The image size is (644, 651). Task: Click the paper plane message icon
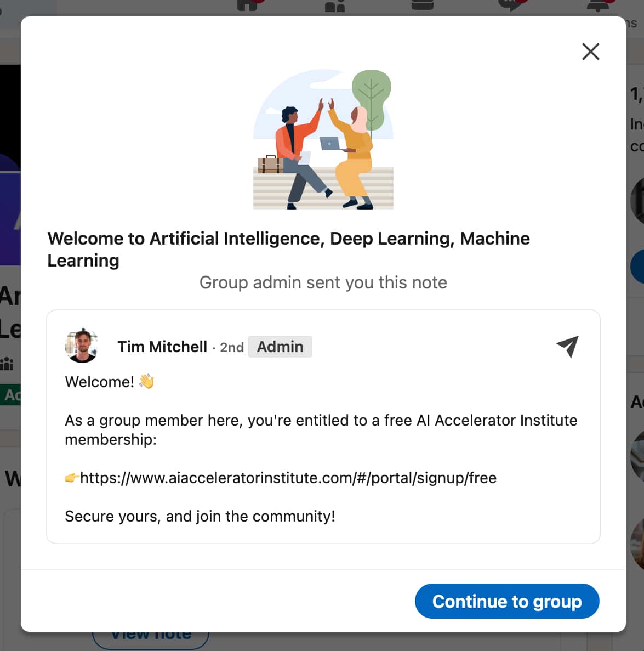pyautogui.click(x=567, y=346)
